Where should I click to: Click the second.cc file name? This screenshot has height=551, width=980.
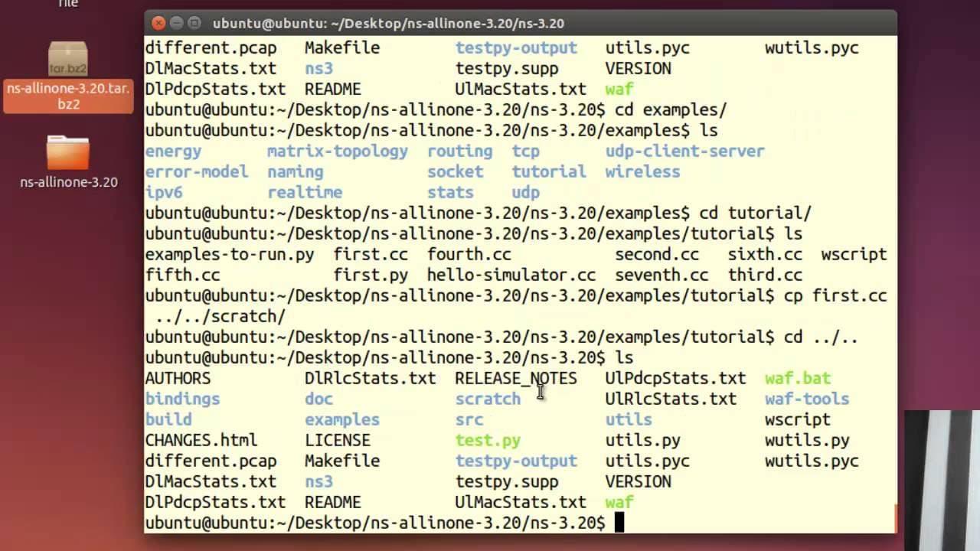pos(657,255)
